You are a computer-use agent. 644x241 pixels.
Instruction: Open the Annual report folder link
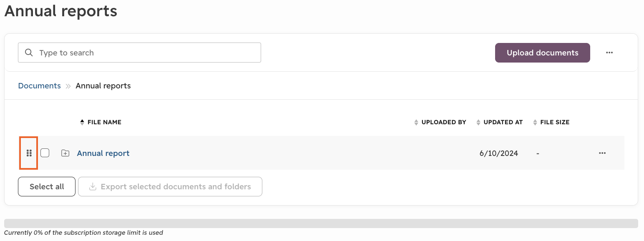coord(103,153)
